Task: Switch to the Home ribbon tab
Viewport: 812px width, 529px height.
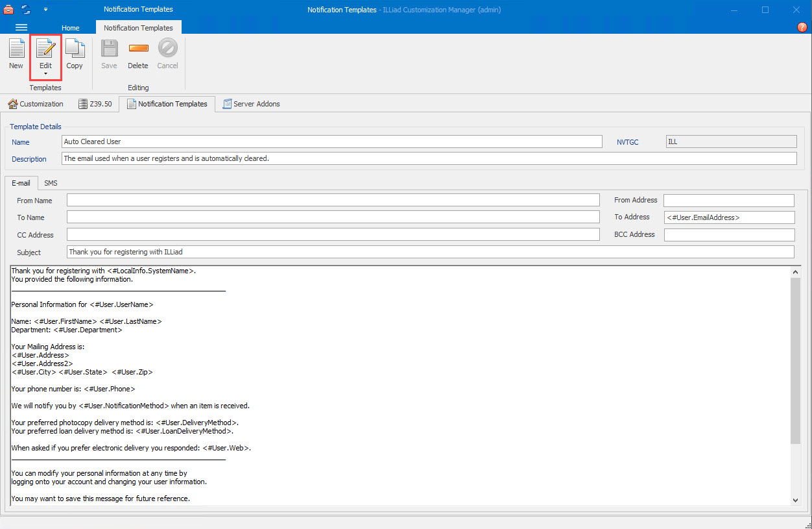Action: click(x=71, y=28)
